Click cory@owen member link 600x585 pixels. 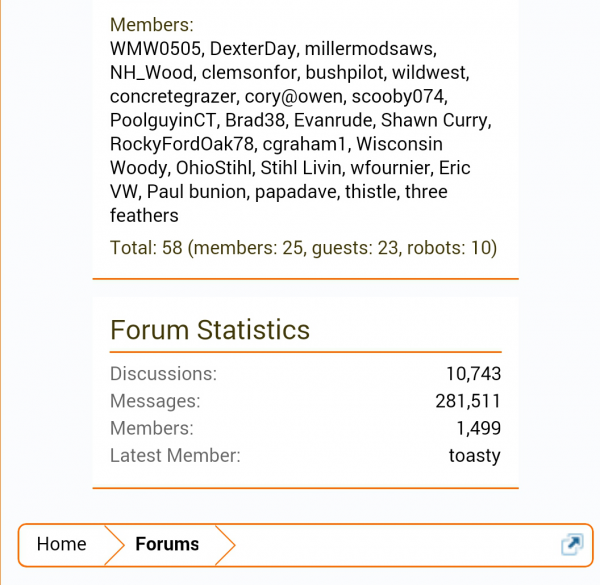click(x=297, y=96)
